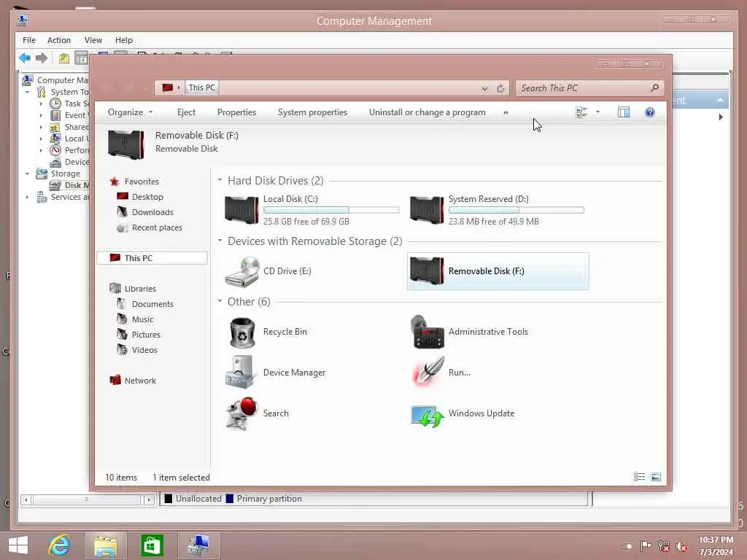The height and width of the screenshot is (560, 747).
Task: Expand Services node in Computer Management tree
Action: point(27,197)
